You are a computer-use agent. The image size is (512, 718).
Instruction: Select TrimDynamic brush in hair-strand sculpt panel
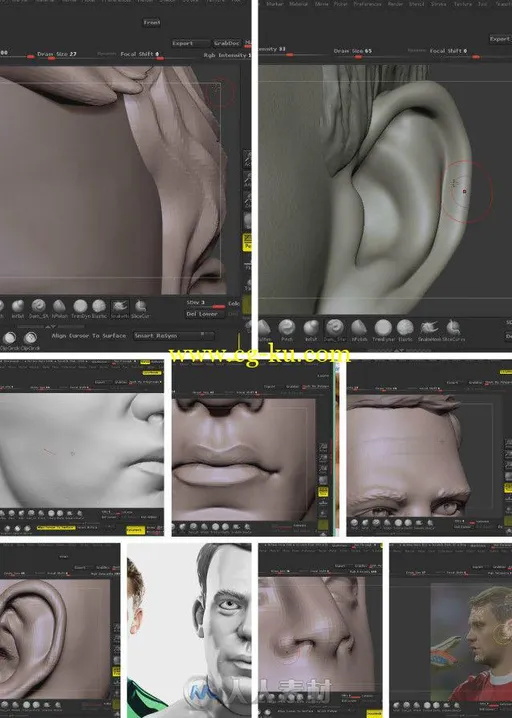[80, 308]
